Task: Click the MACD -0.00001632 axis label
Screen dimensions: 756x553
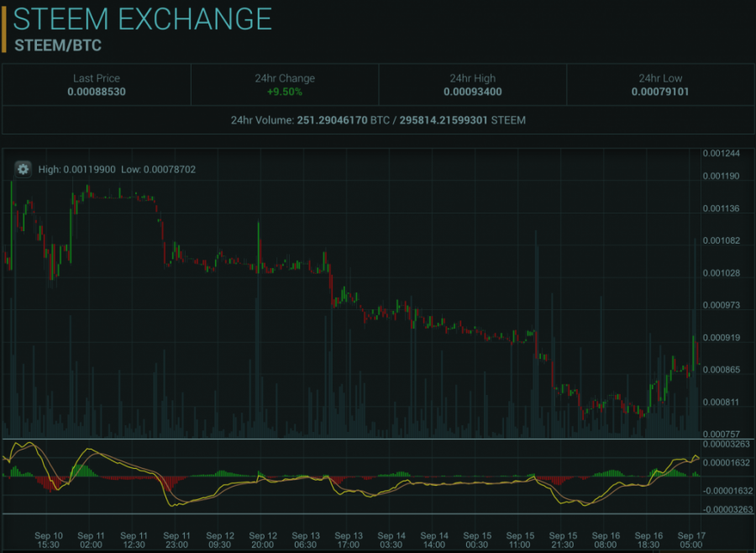Action: point(727,491)
